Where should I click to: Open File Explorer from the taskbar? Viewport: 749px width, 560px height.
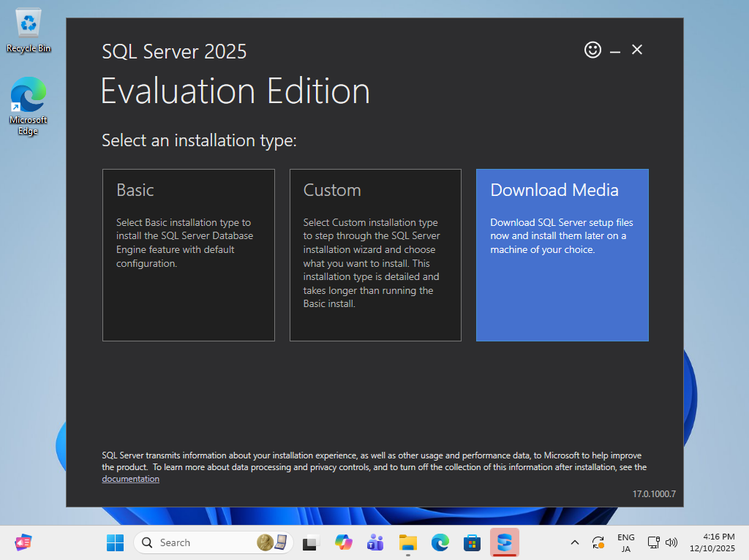point(407,542)
